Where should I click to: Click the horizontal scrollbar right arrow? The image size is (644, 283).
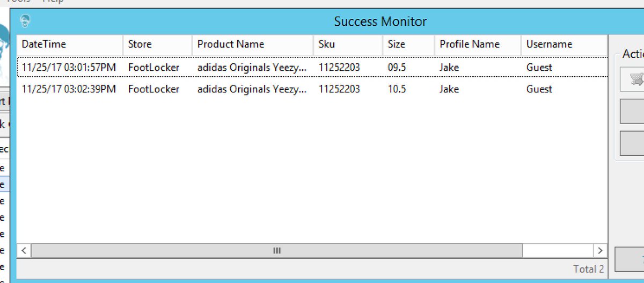tap(601, 251)
